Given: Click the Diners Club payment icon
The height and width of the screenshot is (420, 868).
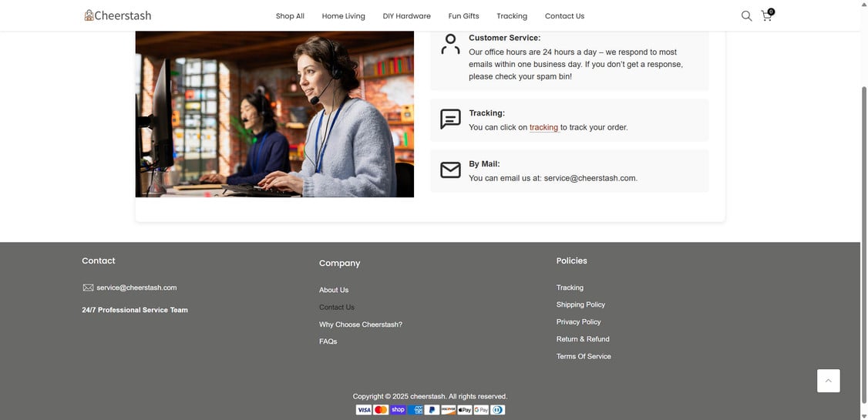Looking at the screenshot, I should pyautogui.click(x=497, y=410).
